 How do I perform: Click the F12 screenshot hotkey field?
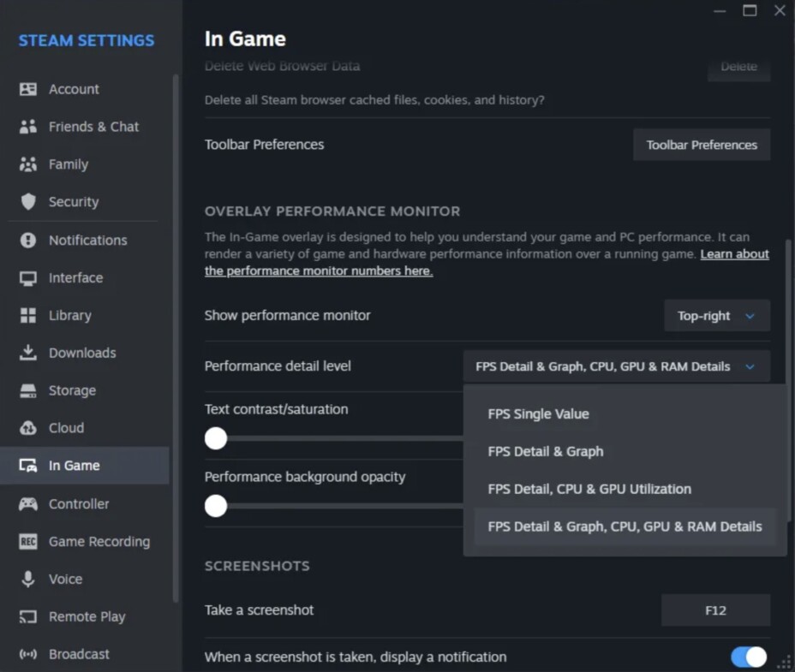pyautogui.click(x=715, y=610)
